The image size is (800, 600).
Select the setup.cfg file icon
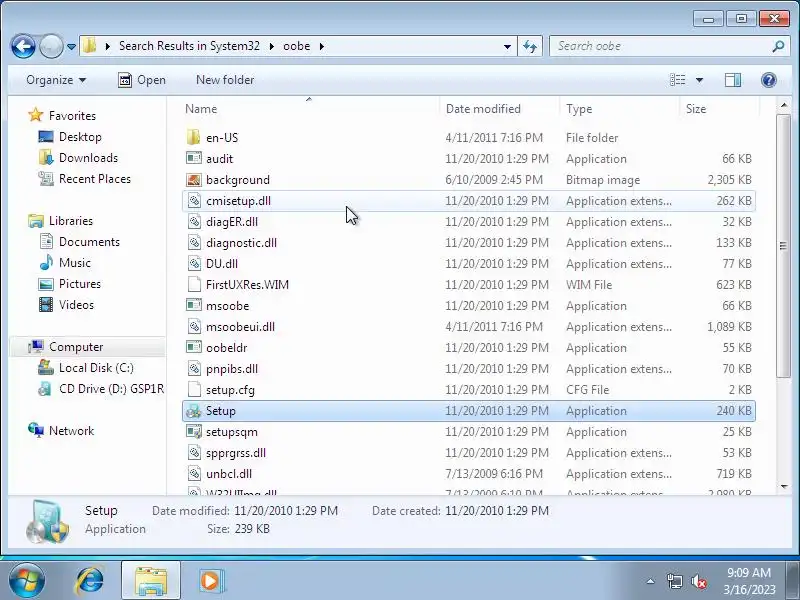tap(193, 390)
